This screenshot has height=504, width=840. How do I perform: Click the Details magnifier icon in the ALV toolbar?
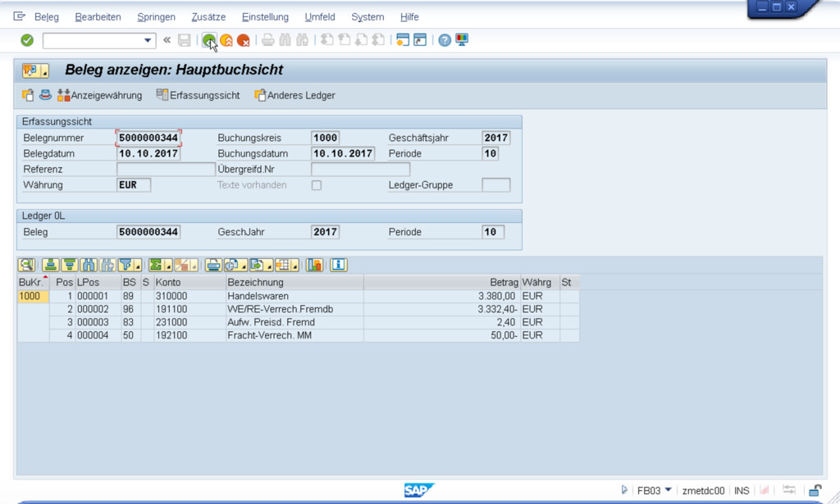coord(26,265)
